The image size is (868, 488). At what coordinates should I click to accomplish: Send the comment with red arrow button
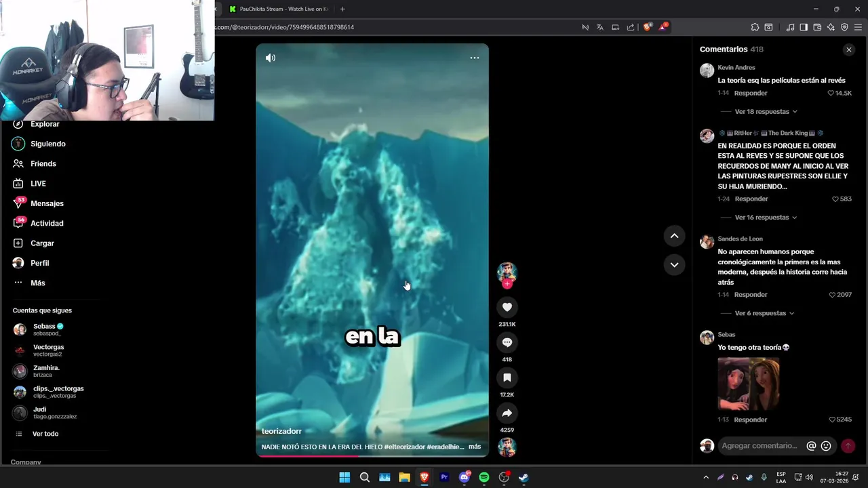click(x=848, y=446)
